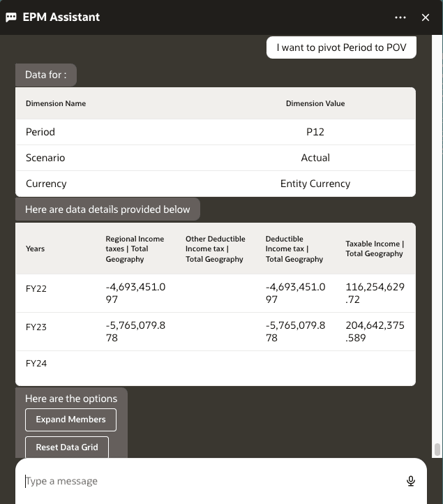
Task: Click the Regional Income taxes column header
Action: pos(135,249)
